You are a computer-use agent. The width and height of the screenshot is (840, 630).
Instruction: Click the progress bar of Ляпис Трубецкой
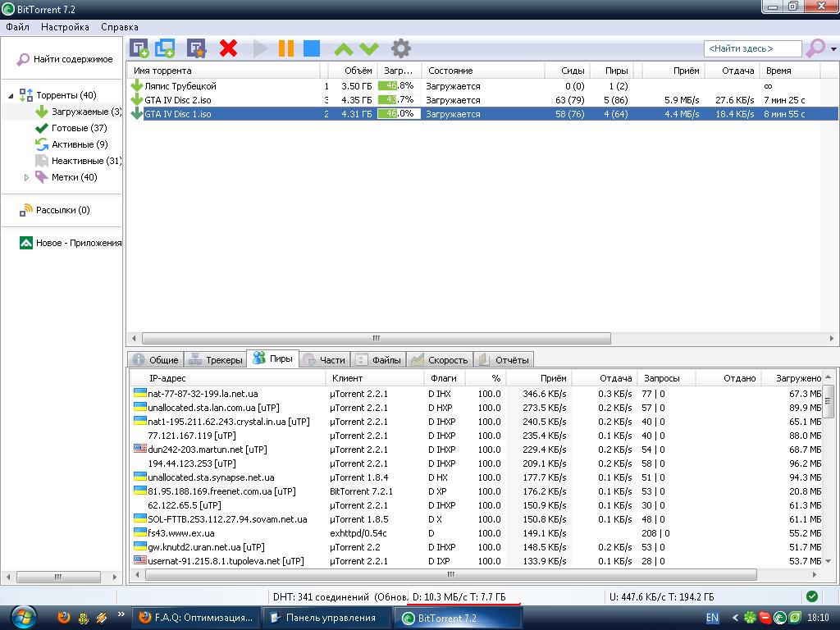tap(399, 86)
